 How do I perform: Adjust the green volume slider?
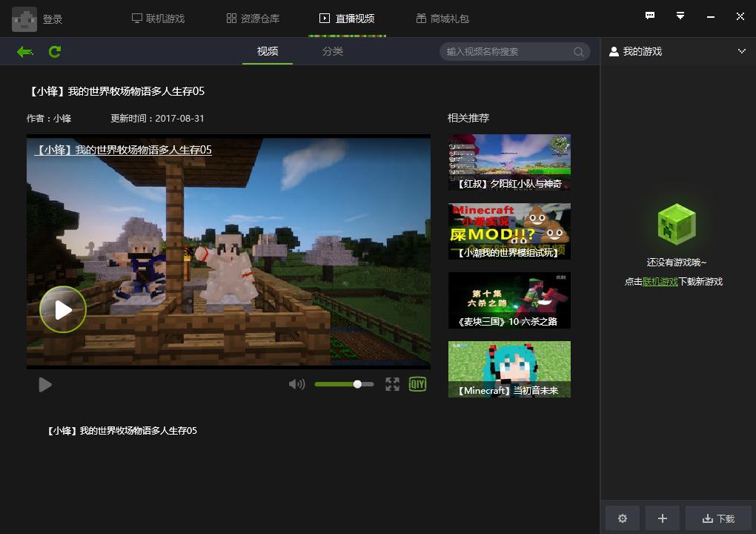tap(344, 384)
